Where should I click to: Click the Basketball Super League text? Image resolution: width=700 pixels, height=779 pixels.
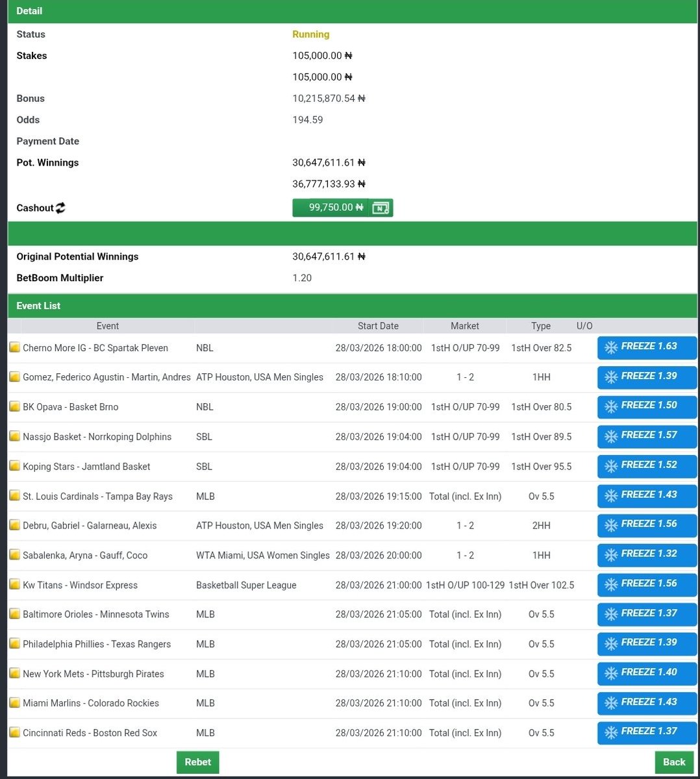(x=246, y=585)
